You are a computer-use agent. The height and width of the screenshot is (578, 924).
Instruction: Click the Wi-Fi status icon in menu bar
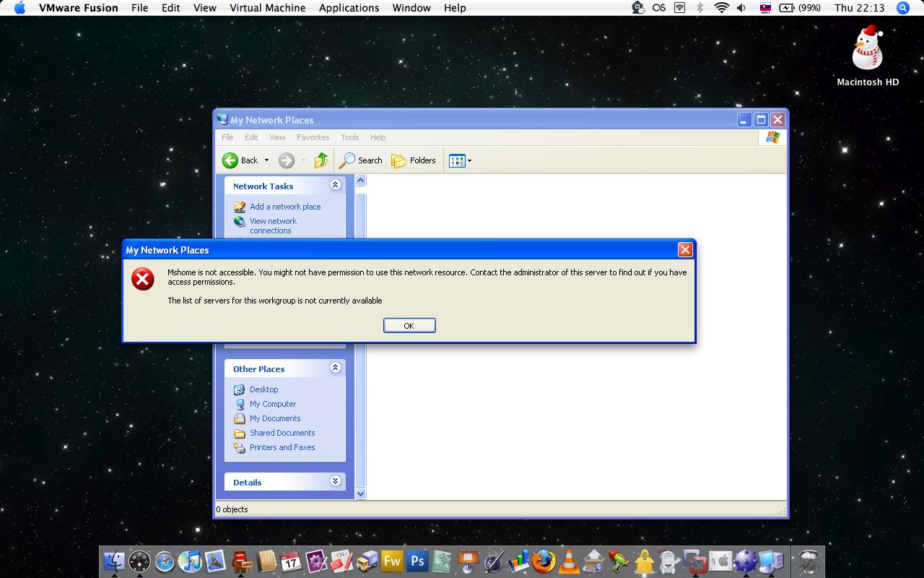pyautogui.click(x=721, y=8)
